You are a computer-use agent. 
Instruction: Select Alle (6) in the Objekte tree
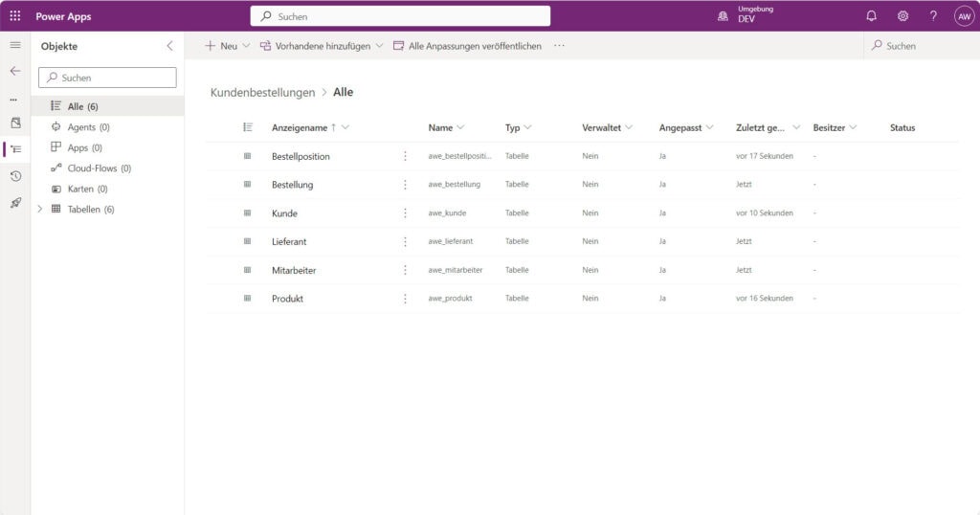(107, 106)
